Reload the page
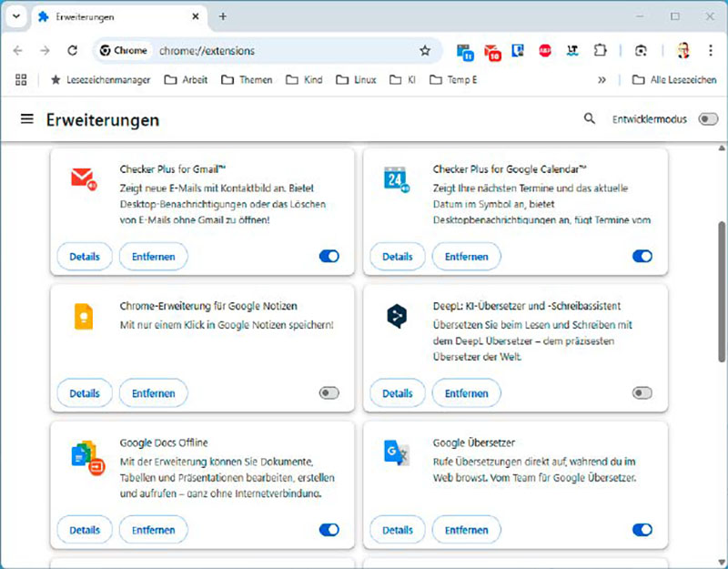The height and width of the screenshot is (569, 728). 73,51
